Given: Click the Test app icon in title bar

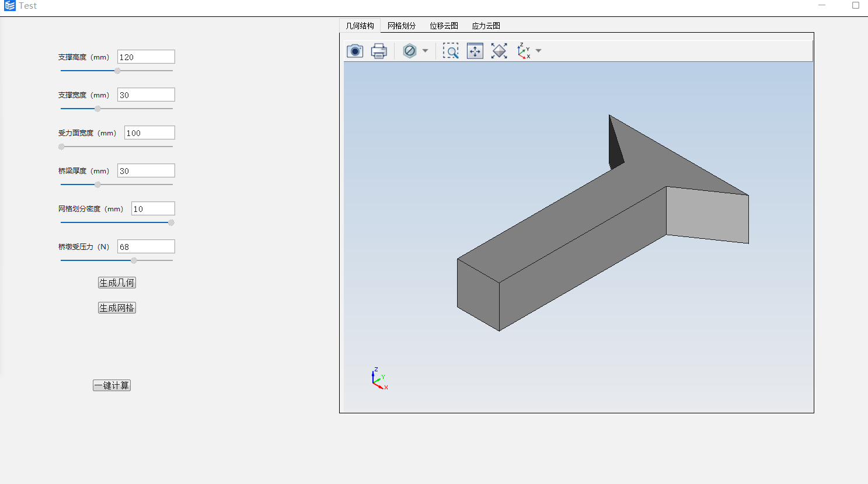Looking at the screenshot, I should point(10,6).
